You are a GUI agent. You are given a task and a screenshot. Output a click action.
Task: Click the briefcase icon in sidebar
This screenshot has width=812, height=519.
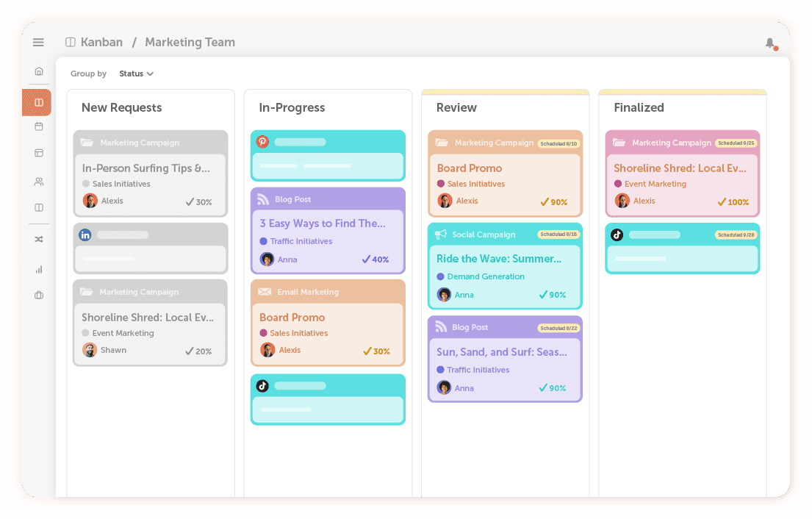(x=39, y=296)
